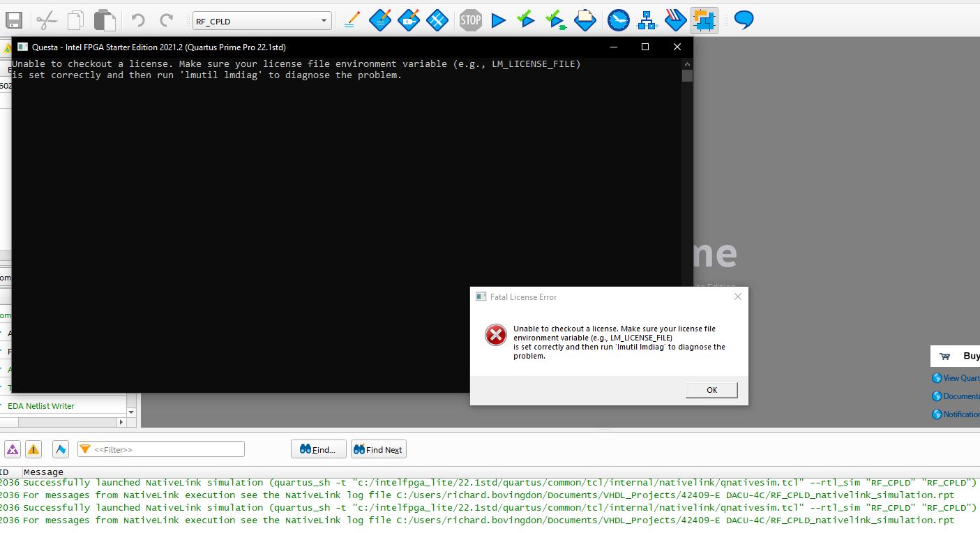Undo the last action with the toolbar arrow
Viewport: 980px width, 533px height.
tap(138, 20)
